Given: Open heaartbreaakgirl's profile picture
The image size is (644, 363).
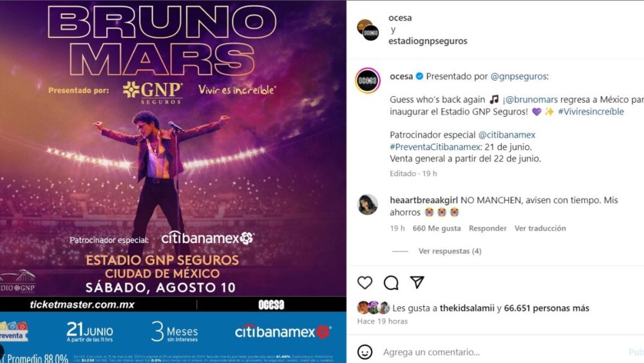Looking at the screenshot, I should [x=368, y=204].
